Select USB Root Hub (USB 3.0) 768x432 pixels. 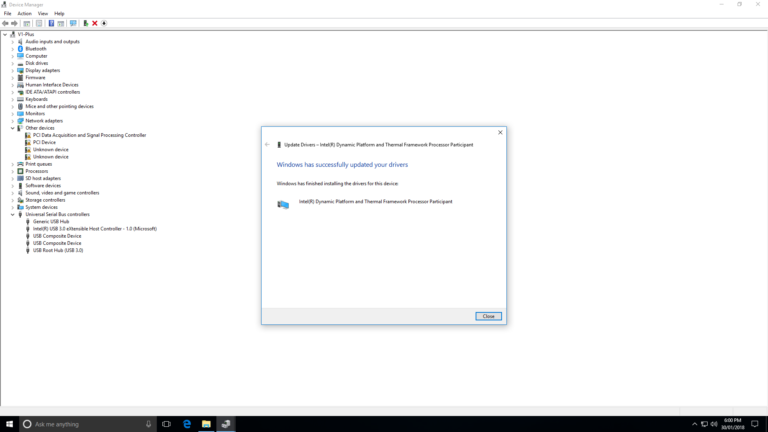[58, 250]
